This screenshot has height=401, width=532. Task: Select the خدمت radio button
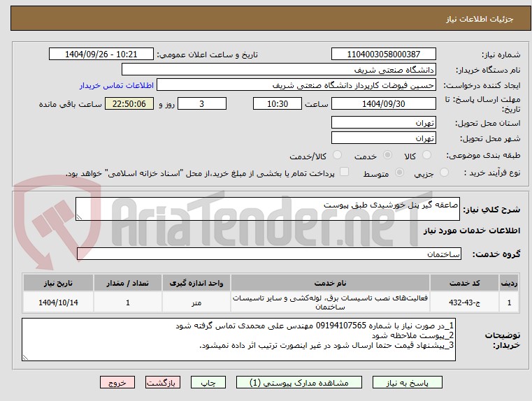(387, 155)
